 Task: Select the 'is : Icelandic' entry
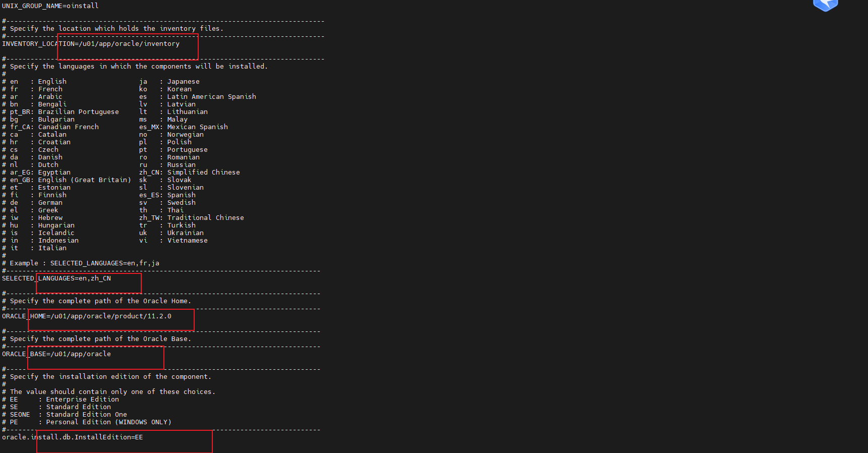point(42,233)
